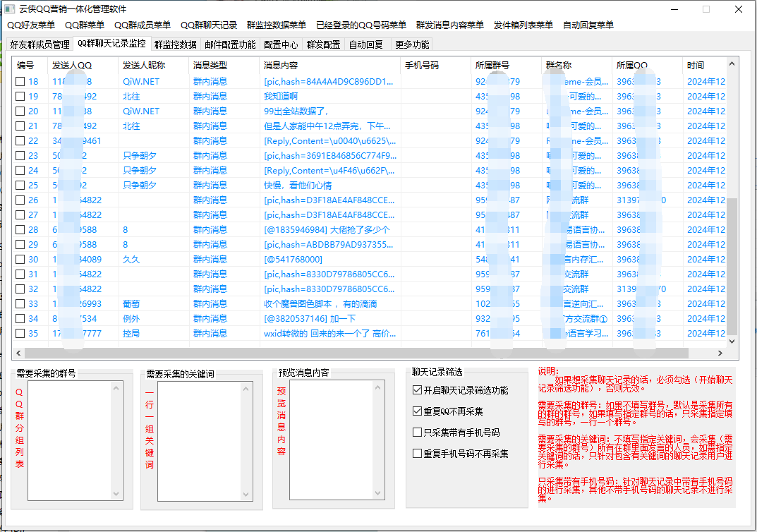Click the 编号 column header
This screenshot has height=532, width=757.
[30, 65]
